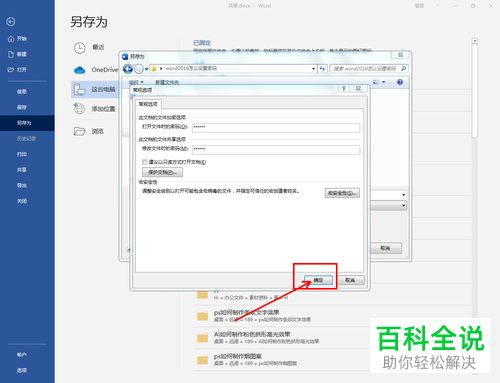Open the 共享 backstage page
Screen dimensions: 500x383
click(x=22, y=170)
